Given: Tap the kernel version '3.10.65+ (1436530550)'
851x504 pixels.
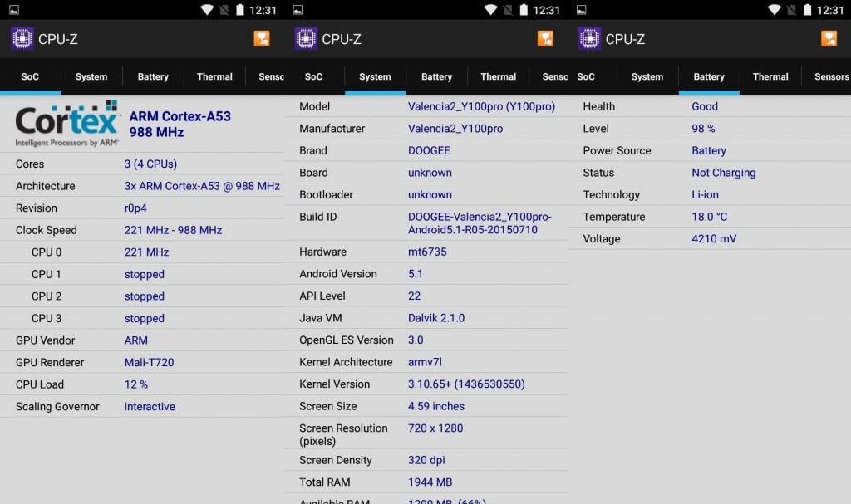Looking at the screenshot, I should (466, 384).
